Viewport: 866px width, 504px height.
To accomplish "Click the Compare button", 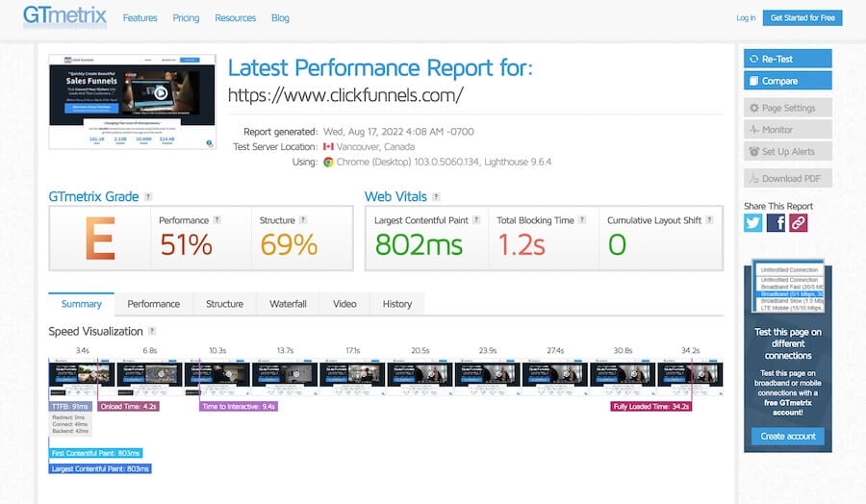I will (x=787, y=81).
